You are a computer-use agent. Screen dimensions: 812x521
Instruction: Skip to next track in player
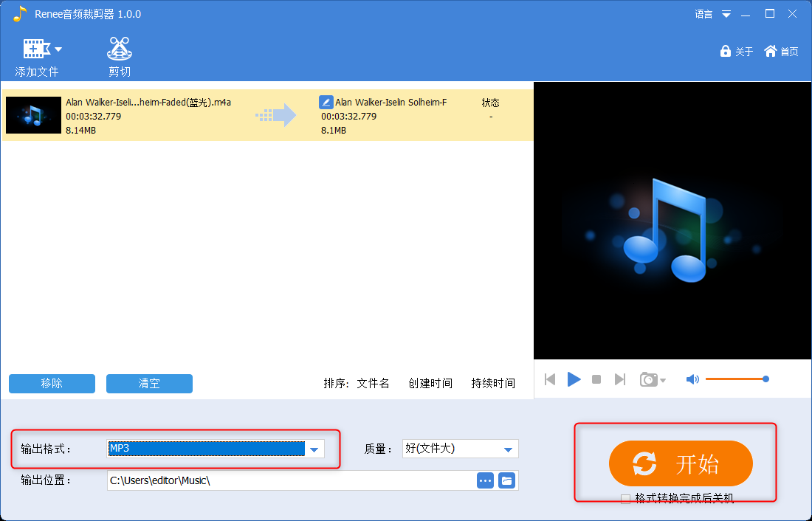click(620, 379)
